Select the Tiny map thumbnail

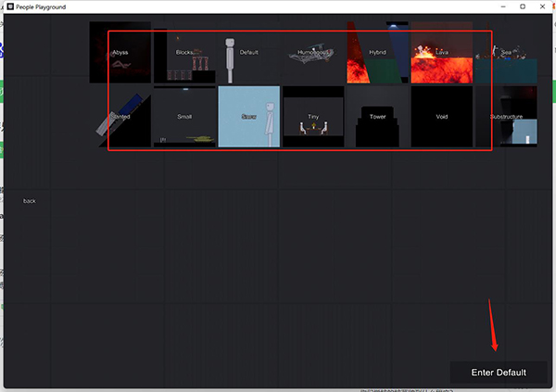[x=313, y=117]
